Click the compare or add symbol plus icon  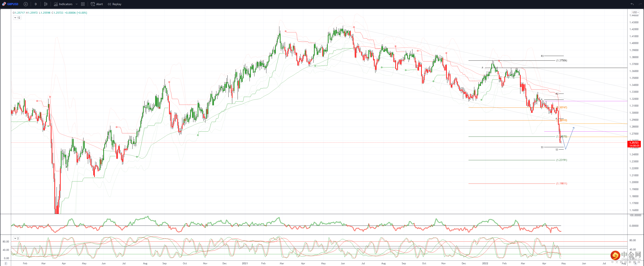(x=25, y=4)
